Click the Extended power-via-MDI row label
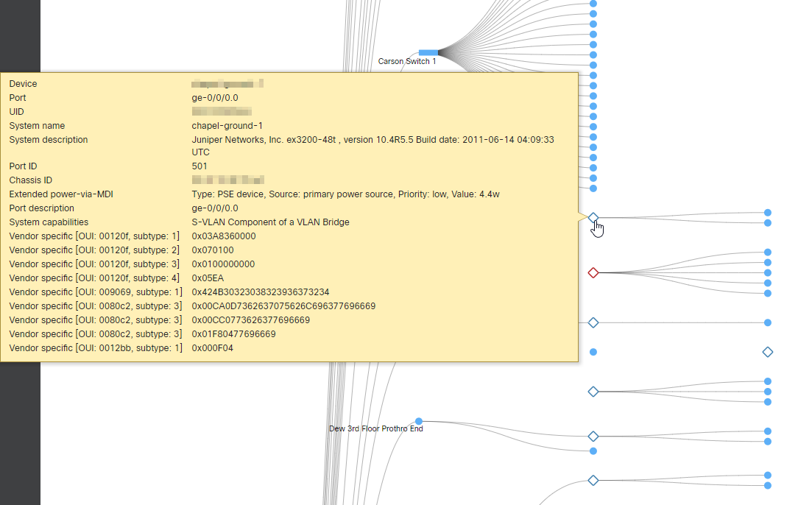The image size is (812, 505). coord(61,194)
